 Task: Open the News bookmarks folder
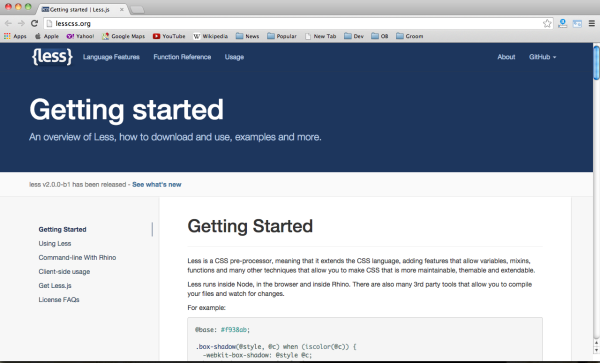(247, 36)
